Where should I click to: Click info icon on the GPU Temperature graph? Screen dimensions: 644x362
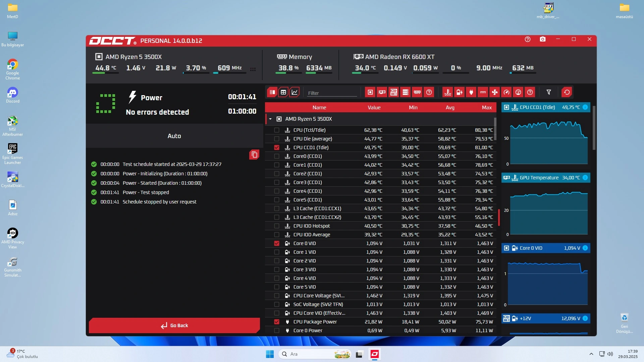(585, 178)
